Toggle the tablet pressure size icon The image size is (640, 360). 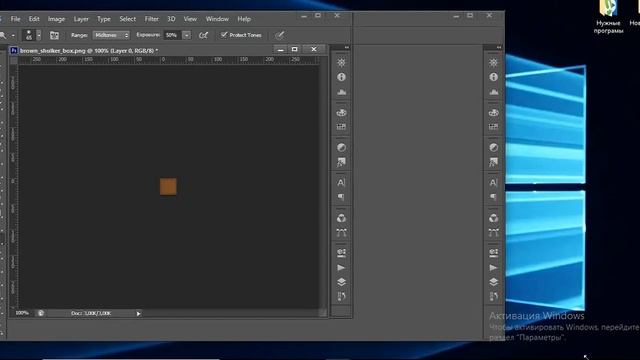click(x=280, y=36)
